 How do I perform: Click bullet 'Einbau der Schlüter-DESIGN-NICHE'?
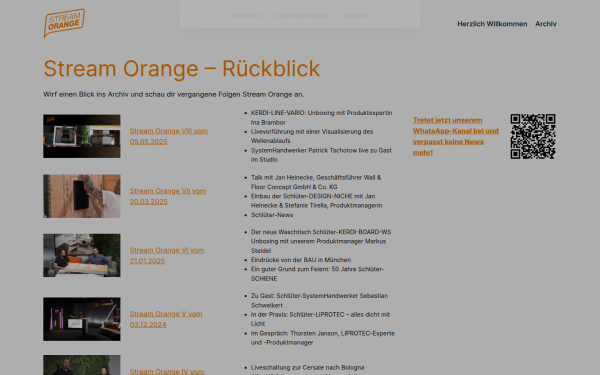316,201
